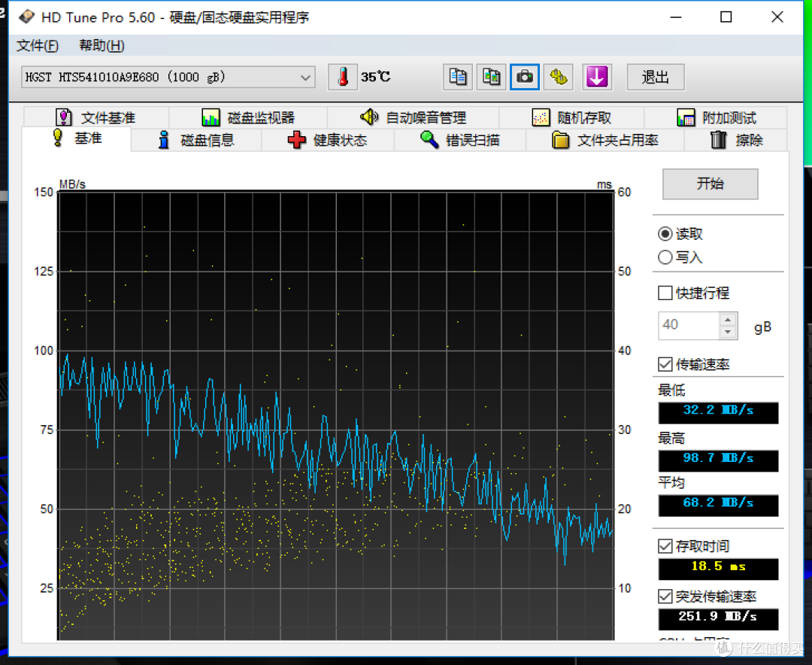Maximize the HD Tune Pro window
Screen dimensions: 812x665
pyautogui.click(x=726, y=17)
